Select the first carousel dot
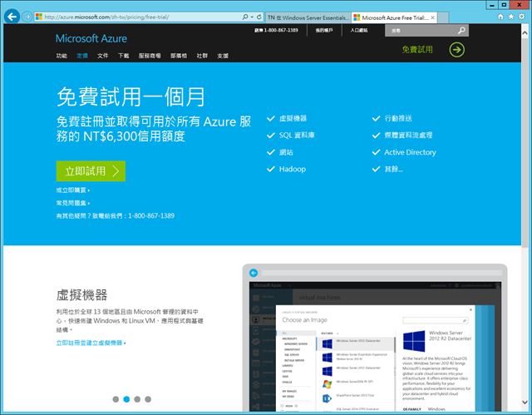The image size is (532, 415). tap(116, 399)
